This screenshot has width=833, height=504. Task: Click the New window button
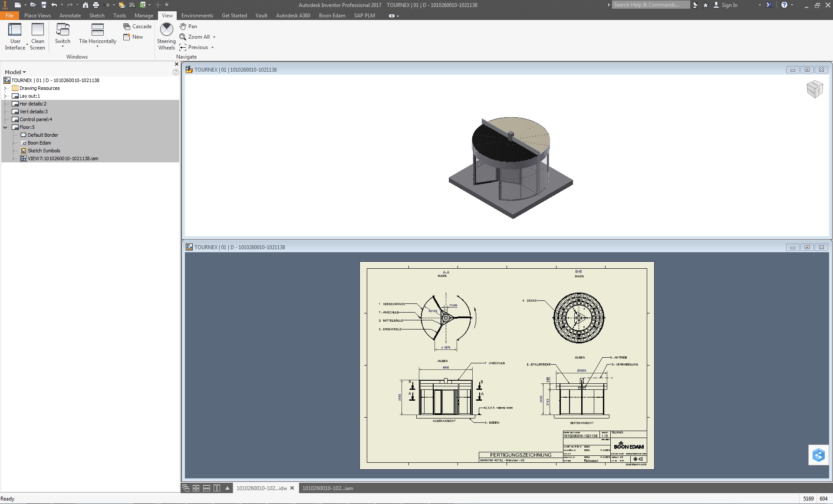133,37
